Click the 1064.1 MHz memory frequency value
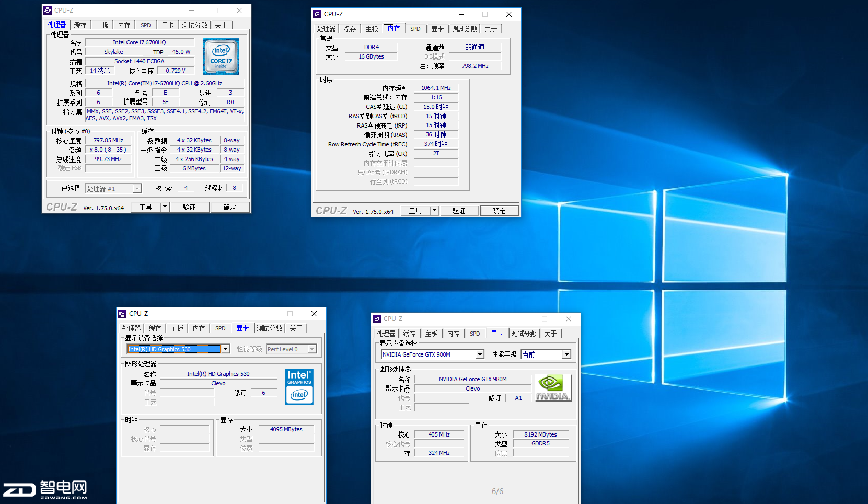This screenshot has height=504, width=868. 436,88
